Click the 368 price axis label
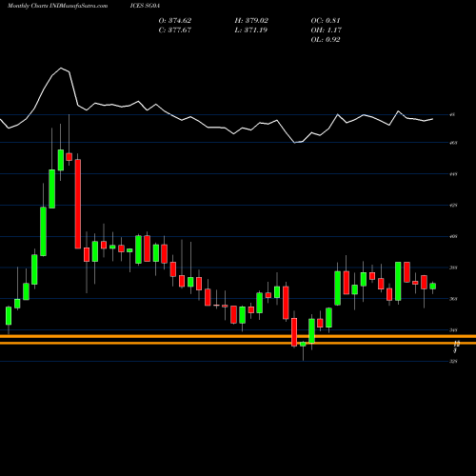Image resolution: width=476 pixels, height=476 pixels. [x=453, y=299]
